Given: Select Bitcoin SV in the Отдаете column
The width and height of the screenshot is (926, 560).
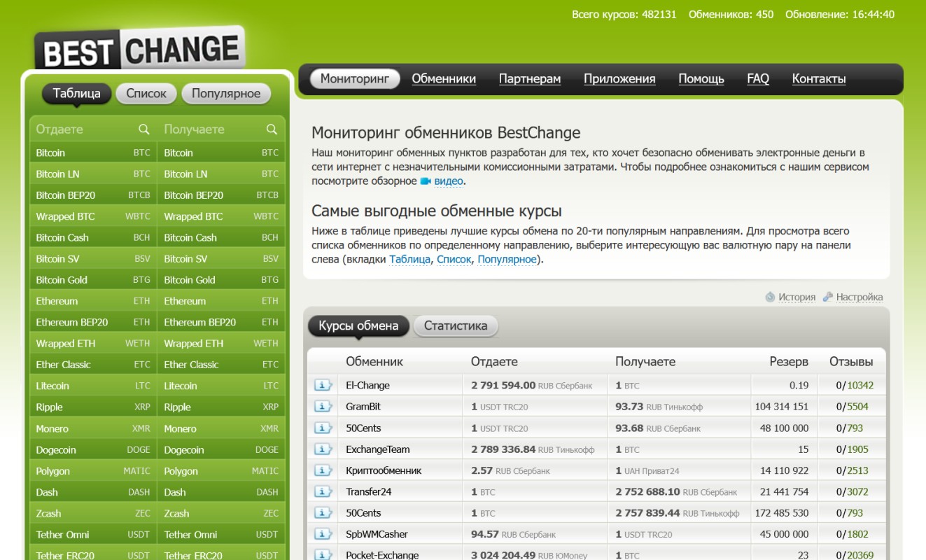Looking at the screenshot, I should (93, 258).
